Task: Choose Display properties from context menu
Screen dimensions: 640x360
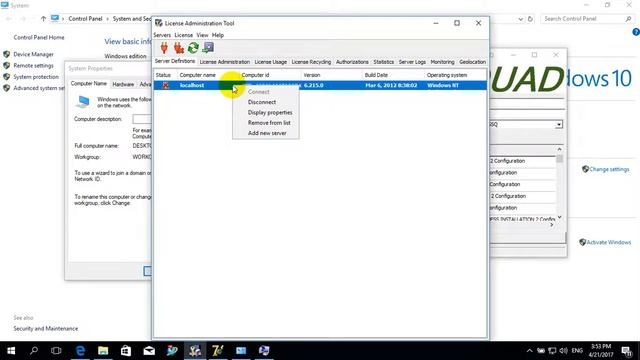Action: (x=270, y=112)
